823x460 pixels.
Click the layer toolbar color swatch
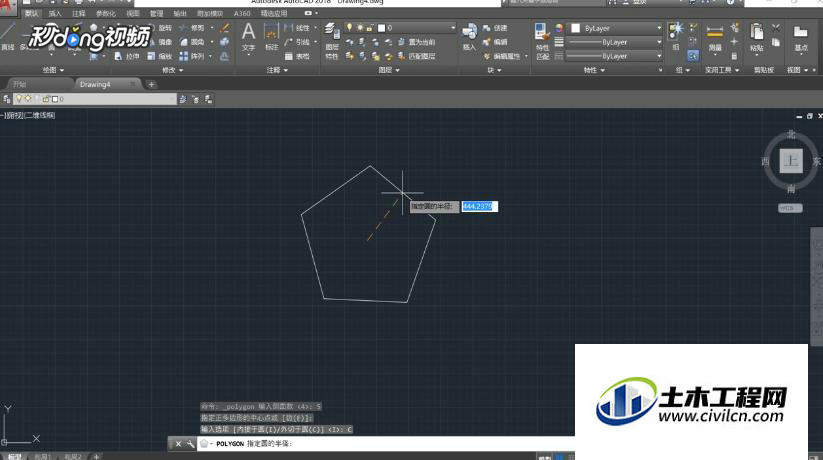click(55, 99)
